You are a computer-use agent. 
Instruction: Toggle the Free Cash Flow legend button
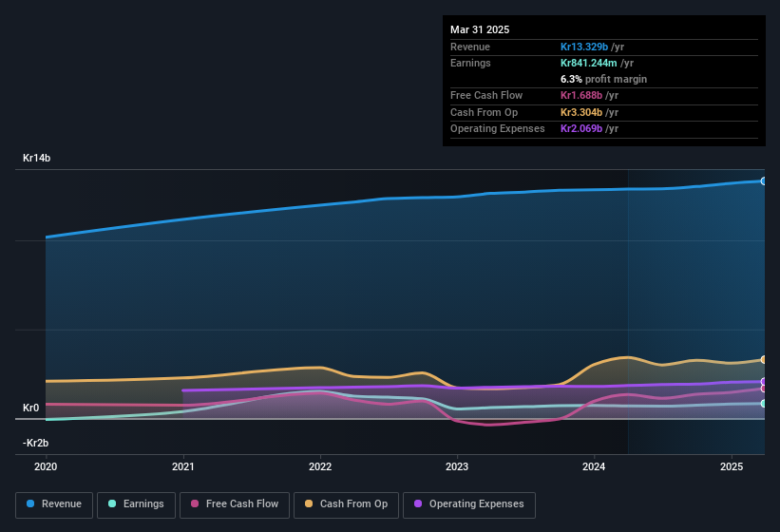click(x=235, y=504)
